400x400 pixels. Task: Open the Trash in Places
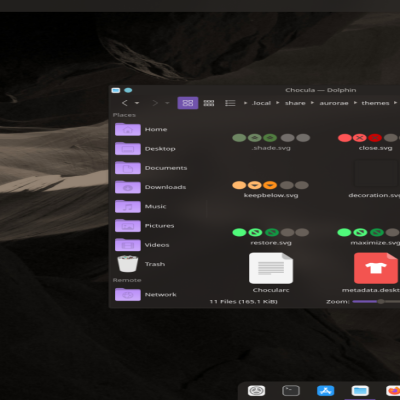(x=157, y=264)
